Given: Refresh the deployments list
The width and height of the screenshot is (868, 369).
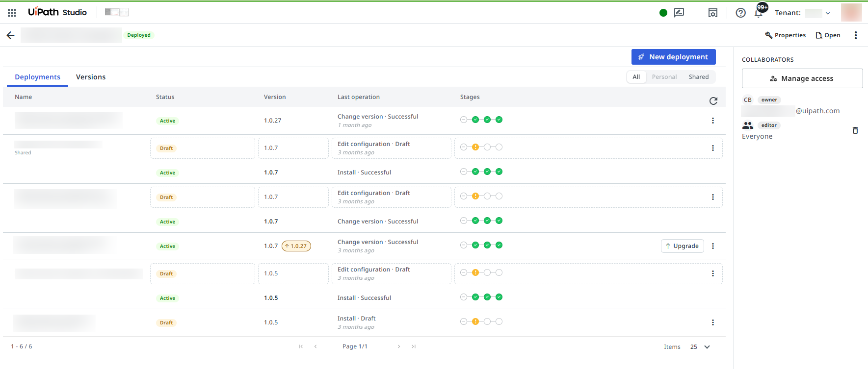Looking at the screenshot, I should coord(713,101).
